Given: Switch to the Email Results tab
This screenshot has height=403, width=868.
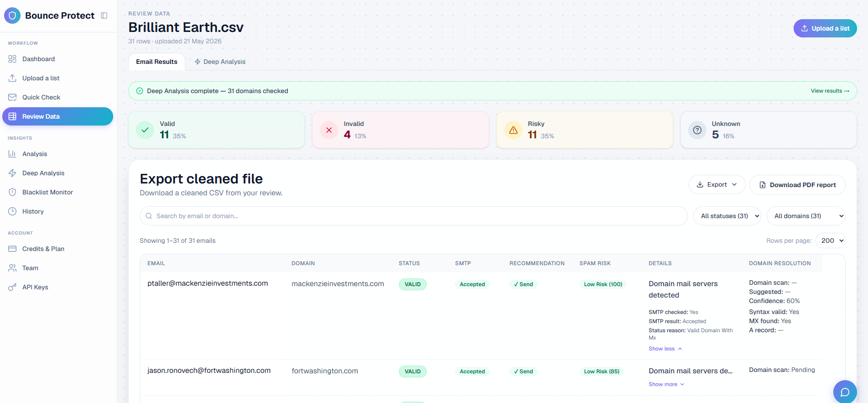Looking at the screenshot, I should pos(157,62).
